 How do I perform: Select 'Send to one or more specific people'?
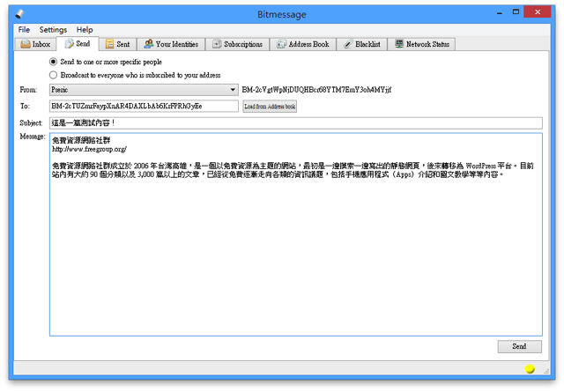click(54, 63)
